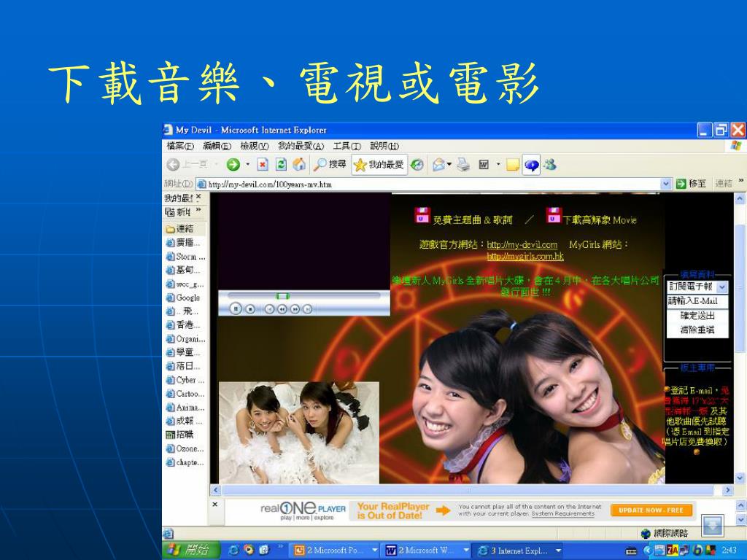Open the Ozone... favorite link
Image resolution: width=747 pixels, height=560 pixels.
185,448
